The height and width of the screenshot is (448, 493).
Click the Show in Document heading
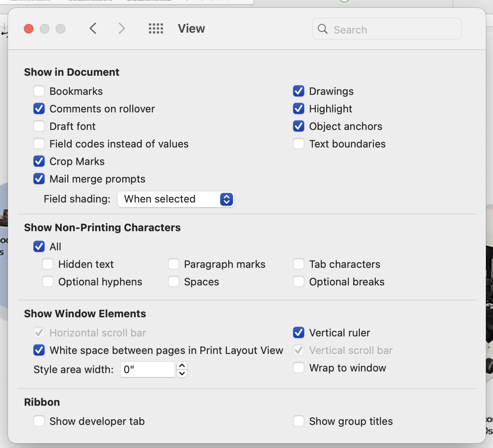(72, 72)
